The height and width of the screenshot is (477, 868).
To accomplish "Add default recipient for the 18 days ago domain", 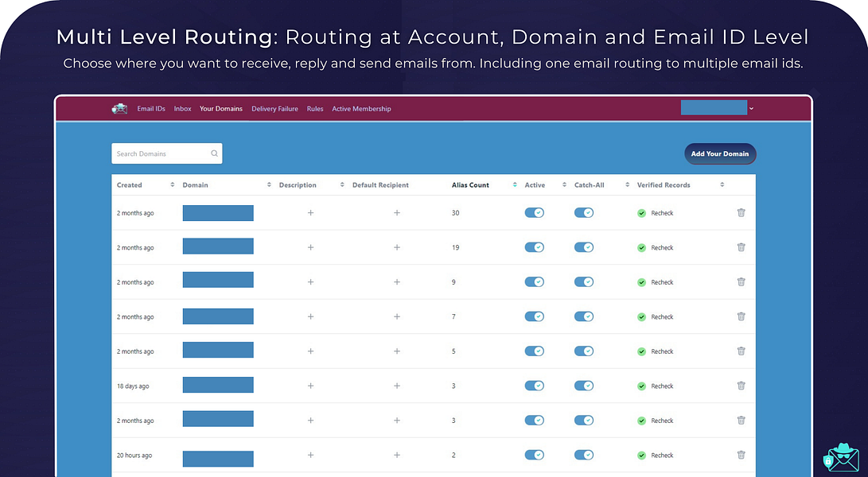I will tap(397, 386).
